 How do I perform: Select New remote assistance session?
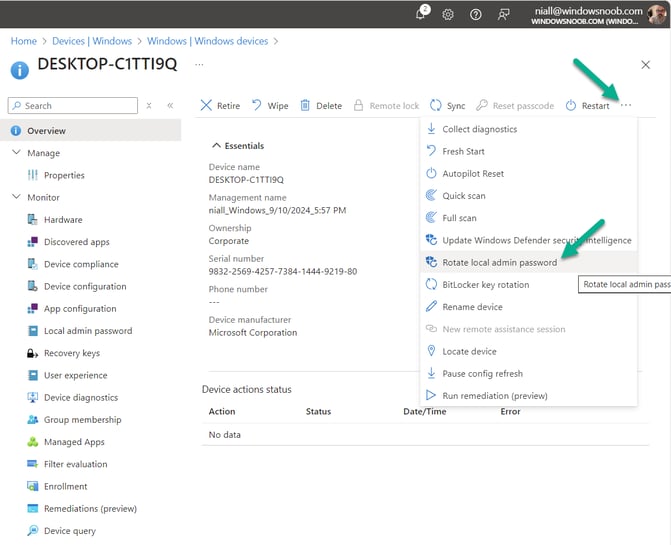(529, 329)
